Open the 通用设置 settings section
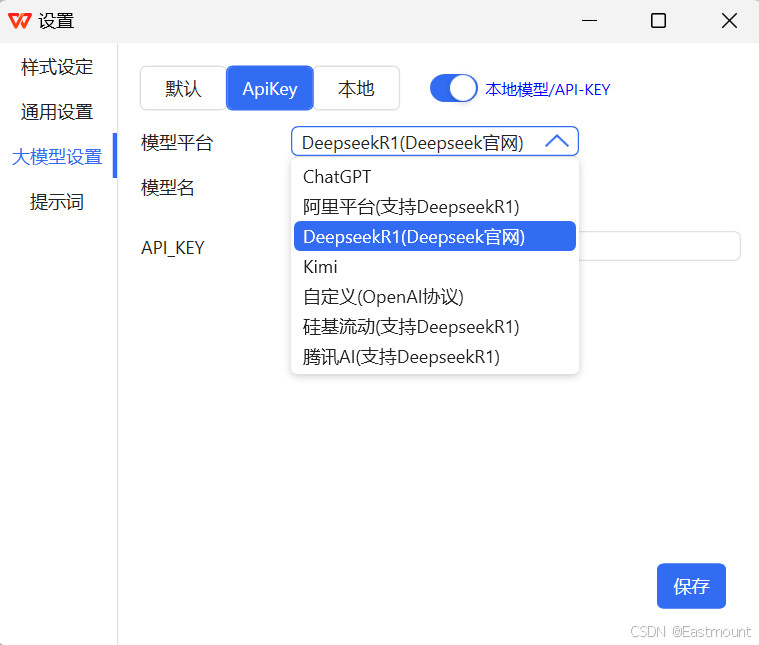This screenshot has height=645, width=759. tap(57, 112)
